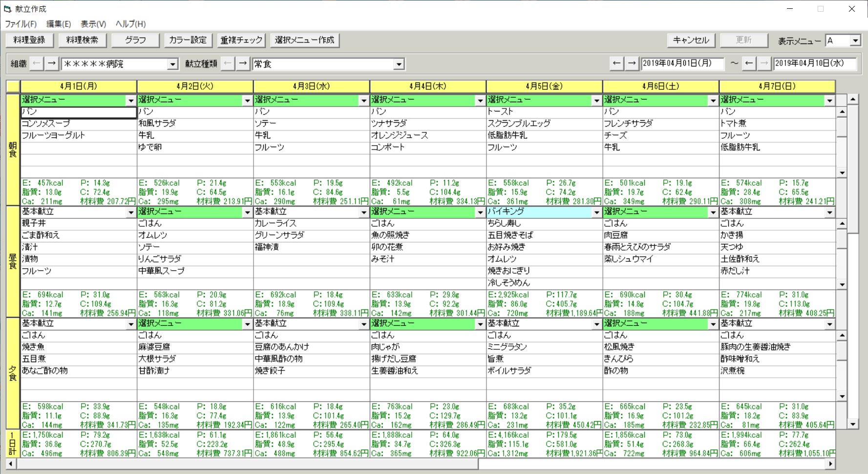
Task: Select the 4月1日(月) column header
Action: click(79, 86)
